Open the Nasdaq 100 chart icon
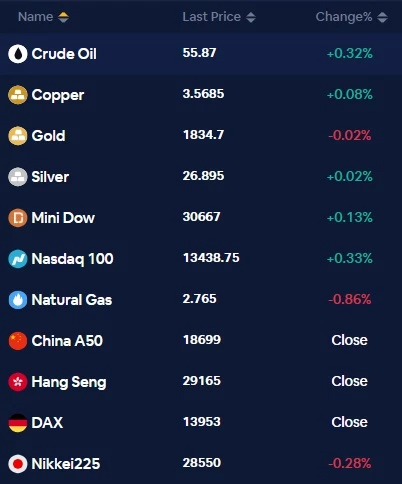The width and height of the screenshot is (402, 484). pos(18,259)
